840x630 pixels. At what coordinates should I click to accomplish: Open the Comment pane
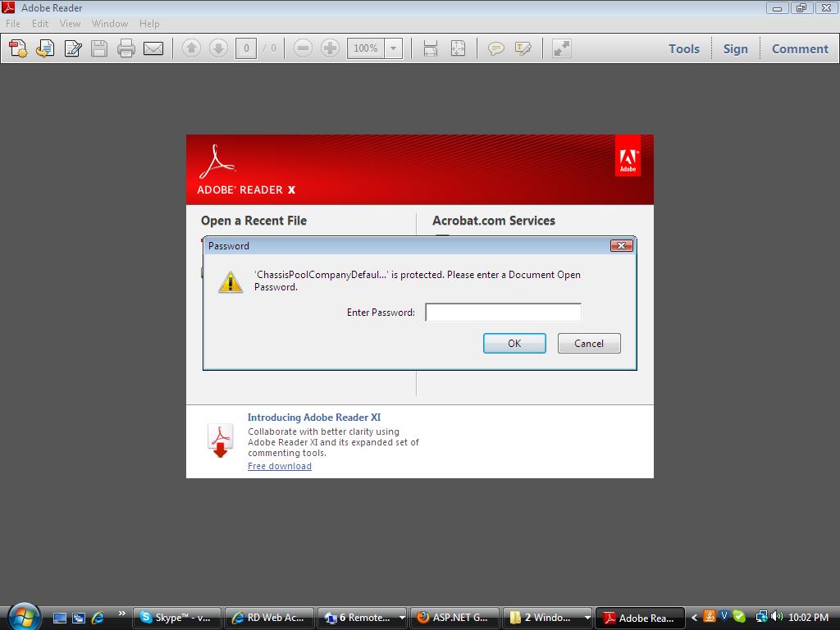800,48
